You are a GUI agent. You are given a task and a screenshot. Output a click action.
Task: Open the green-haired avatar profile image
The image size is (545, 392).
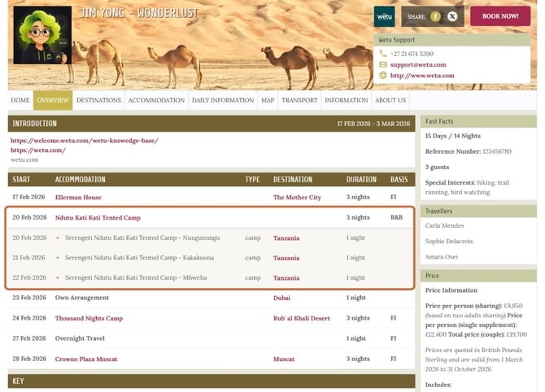(x=42, y=35)
